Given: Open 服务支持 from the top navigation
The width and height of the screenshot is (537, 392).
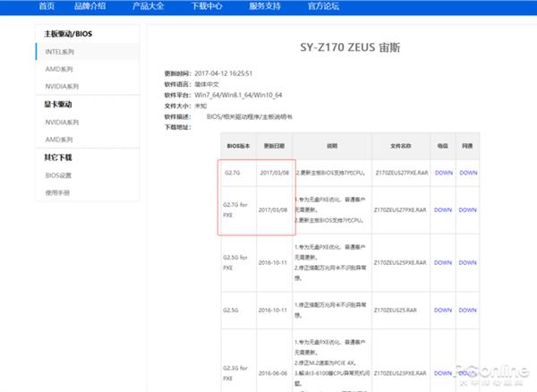Looking at the screenshot, I should pyautogui.click(x=296, y=6).
